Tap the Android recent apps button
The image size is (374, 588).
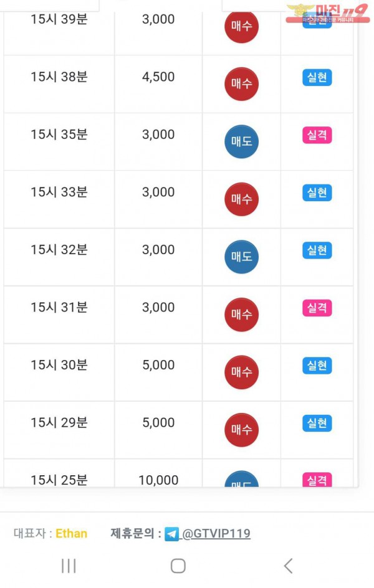[x=69, y=566]
